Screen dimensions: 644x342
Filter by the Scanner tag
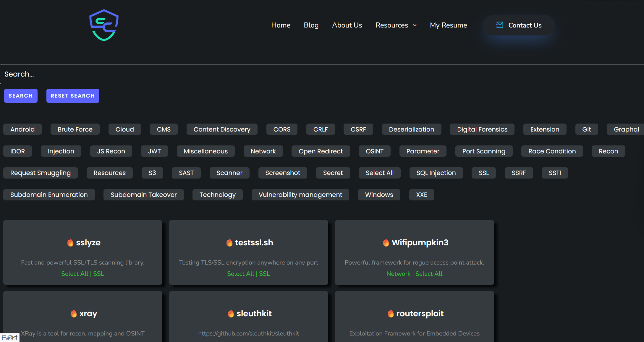pos(229,173)
